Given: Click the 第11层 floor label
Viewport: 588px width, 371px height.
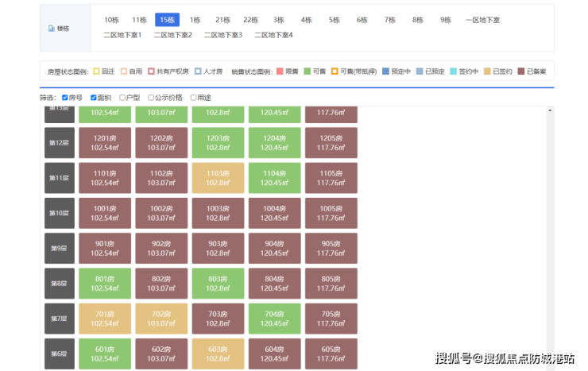Looking at the screenshot, I should [60, 178].
